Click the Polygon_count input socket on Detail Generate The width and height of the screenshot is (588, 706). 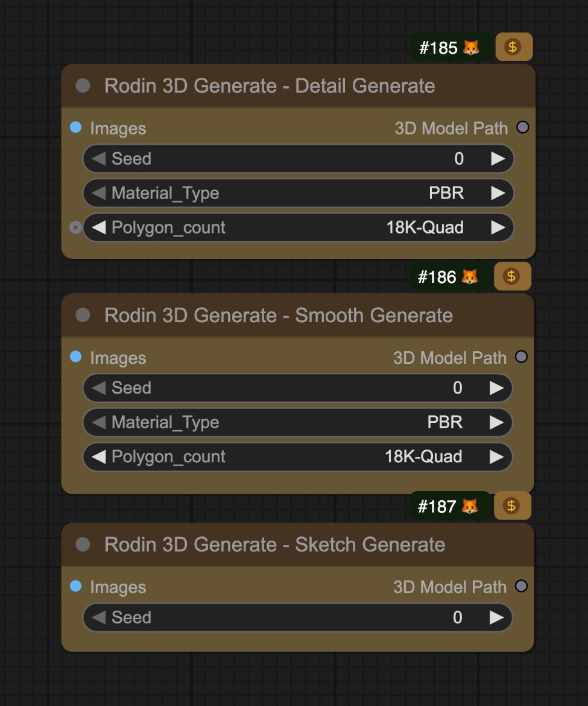[75, 227]
